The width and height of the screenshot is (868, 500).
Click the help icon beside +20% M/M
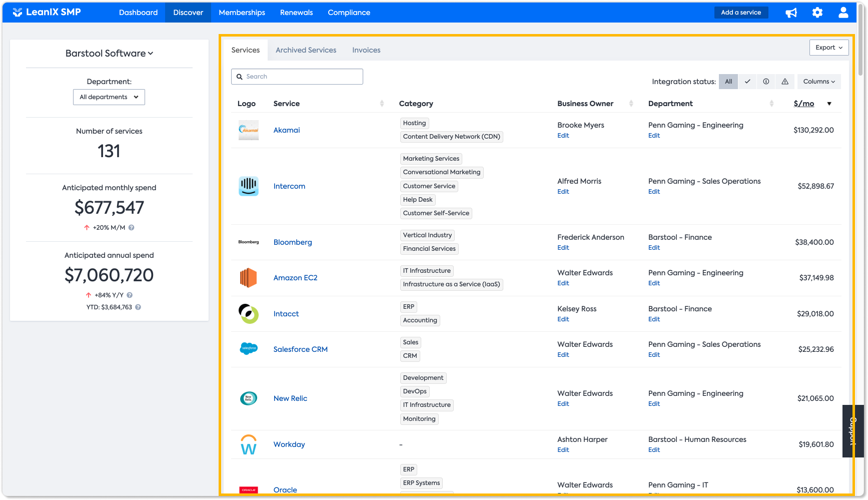pyautogui.click(x=132, y=228)
